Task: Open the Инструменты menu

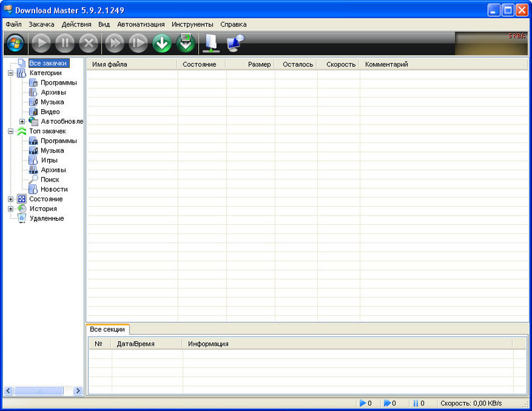Action: point(192,25)
